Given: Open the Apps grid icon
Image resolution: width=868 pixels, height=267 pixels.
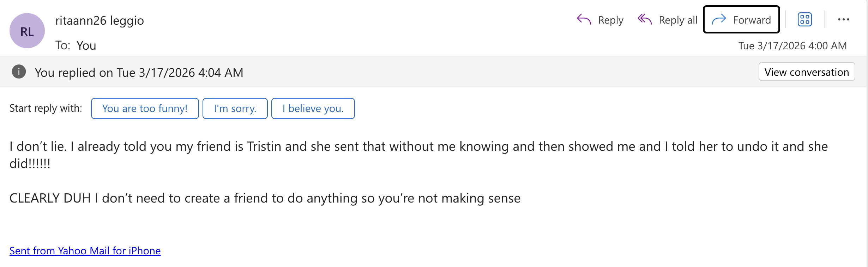Looking at the screenshot, I should (804, 20).
